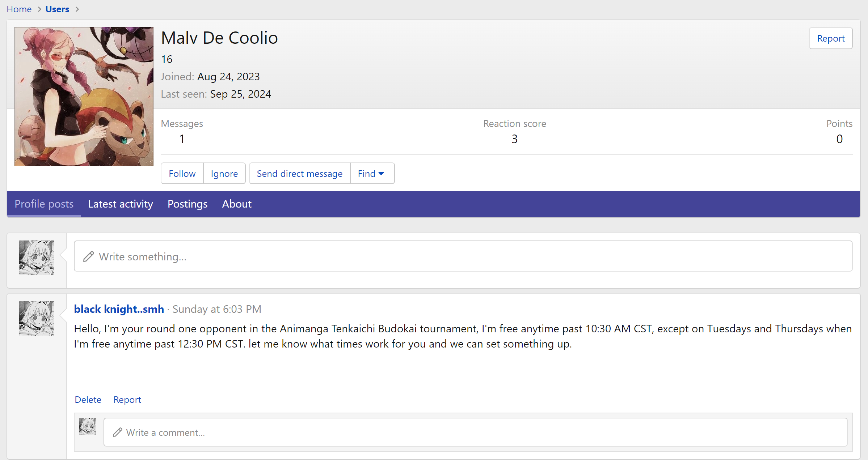This screenshot has height=460, width=868.
Task: Click the small avatar beside the comment box
Action: click(x=88, y=426)
